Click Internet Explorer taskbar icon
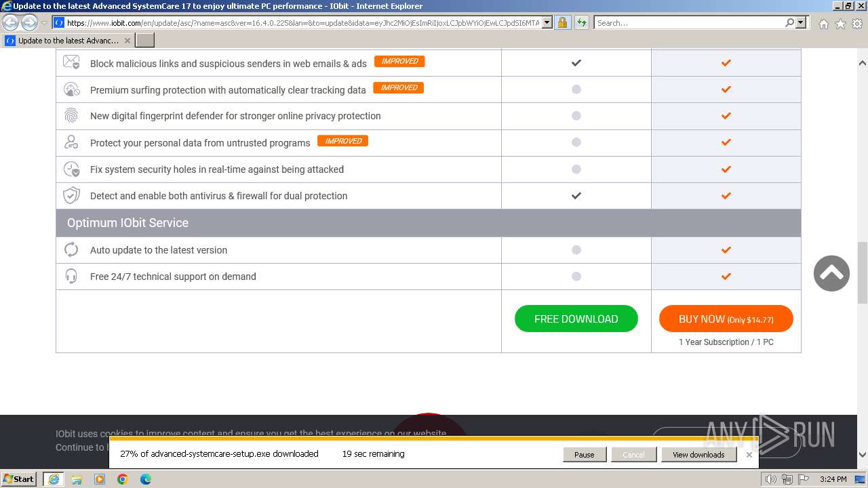This screenshot has width=868, height=488. [54, 479]
